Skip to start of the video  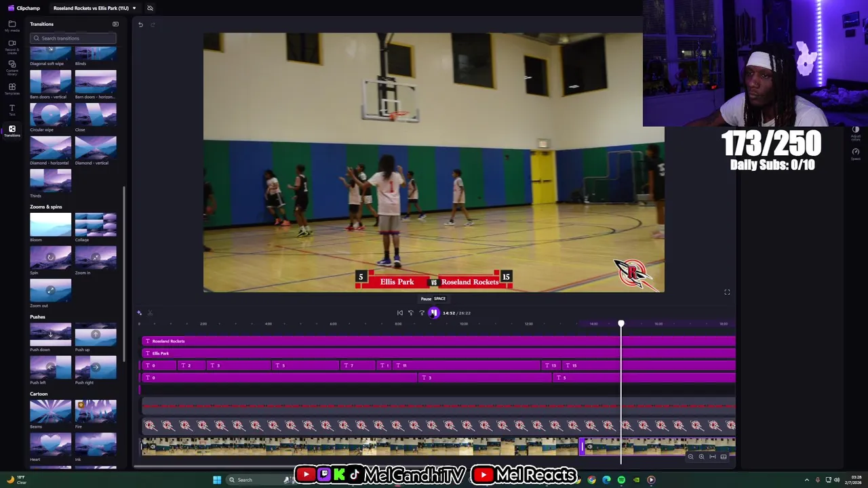coord(399,313)
